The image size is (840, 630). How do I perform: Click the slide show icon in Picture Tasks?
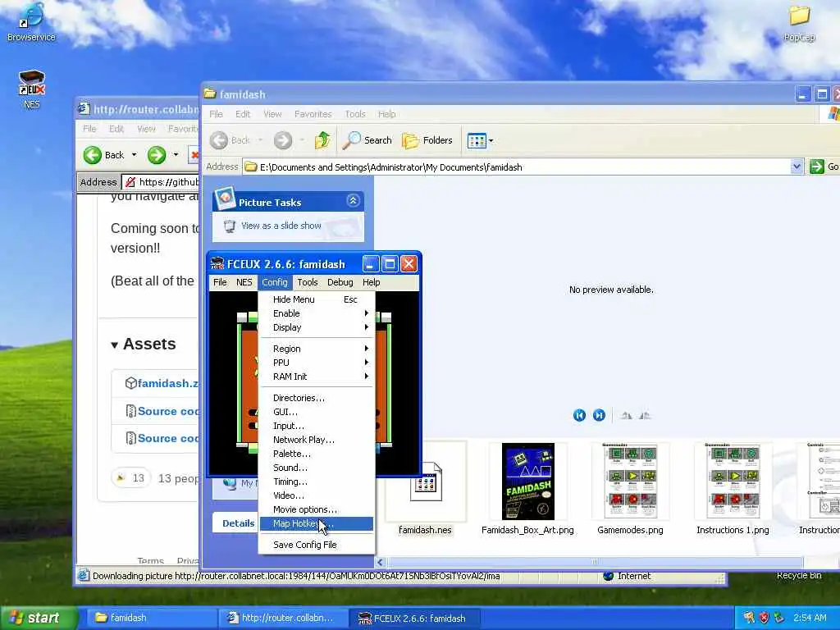tap(230, 226)
